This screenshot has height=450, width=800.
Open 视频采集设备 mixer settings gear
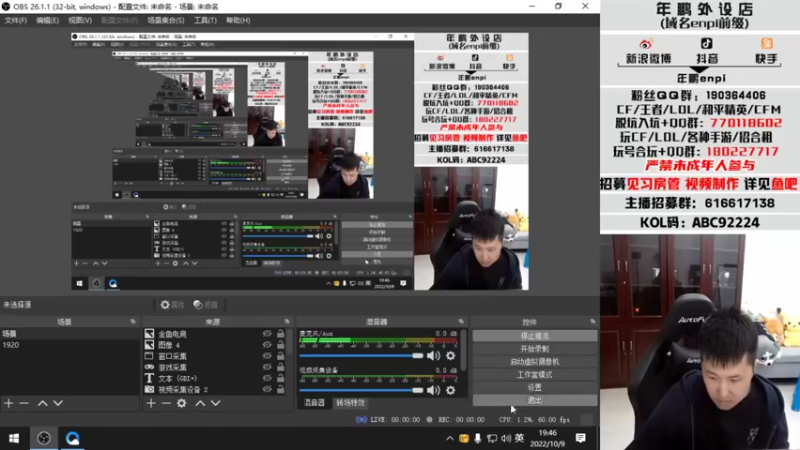[x=451, y=390]
